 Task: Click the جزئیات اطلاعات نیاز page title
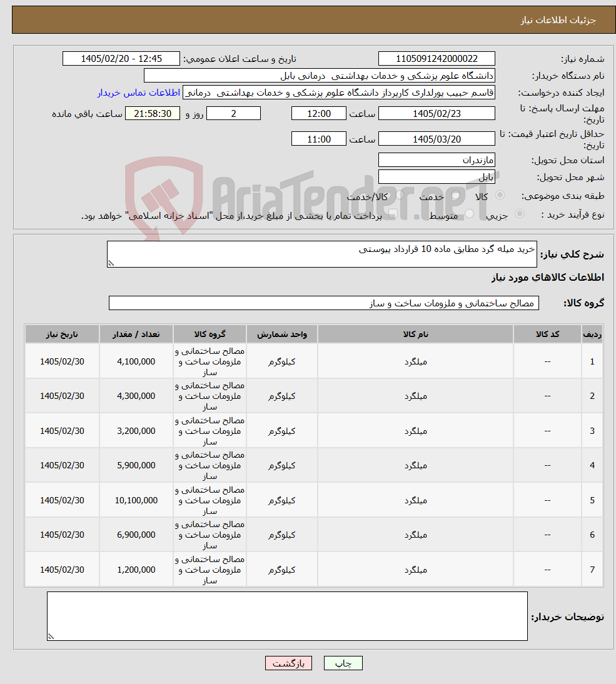coord(558,20)
